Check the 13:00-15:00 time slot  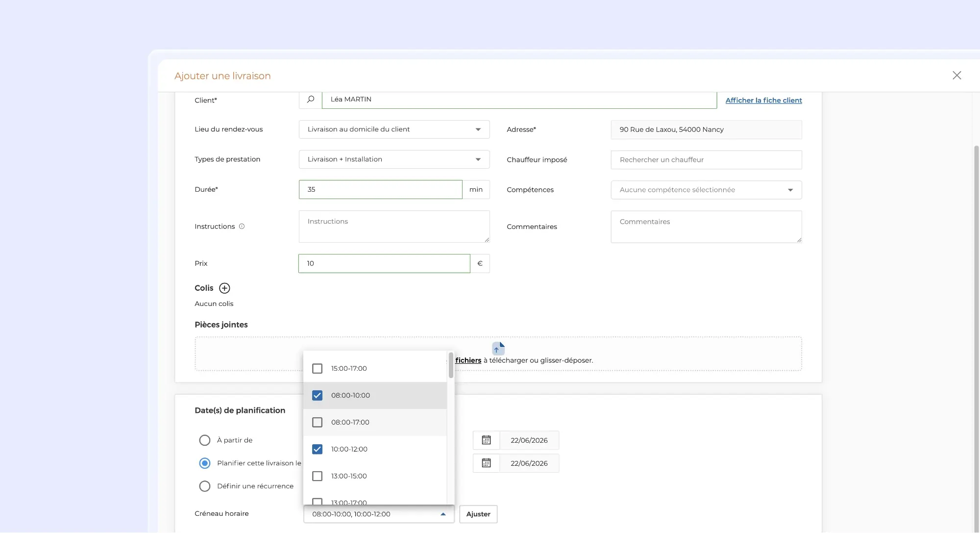[x=317, y=477]
